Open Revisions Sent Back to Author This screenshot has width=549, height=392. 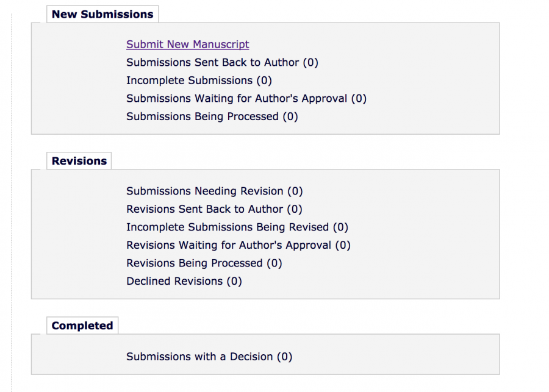pyautogui.click(x=205, y=209)
